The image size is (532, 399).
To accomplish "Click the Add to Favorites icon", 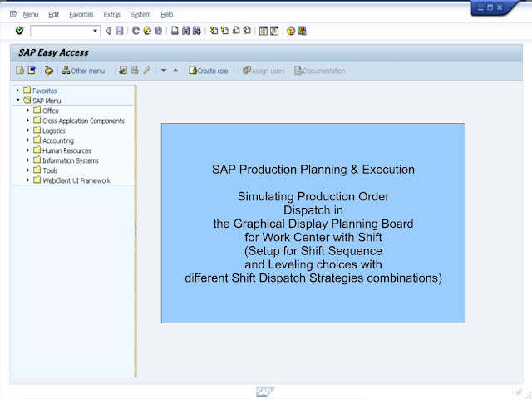I will [123, 70].
